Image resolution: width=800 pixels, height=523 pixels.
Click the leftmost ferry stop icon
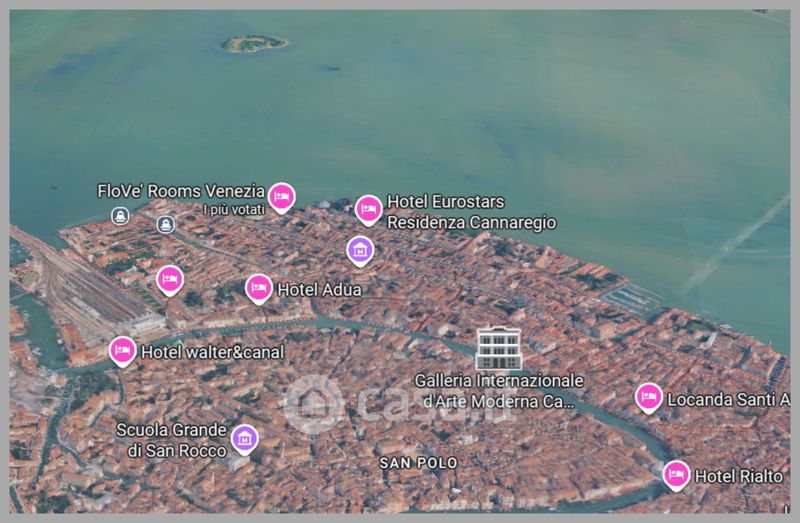[x=120, y=215]
